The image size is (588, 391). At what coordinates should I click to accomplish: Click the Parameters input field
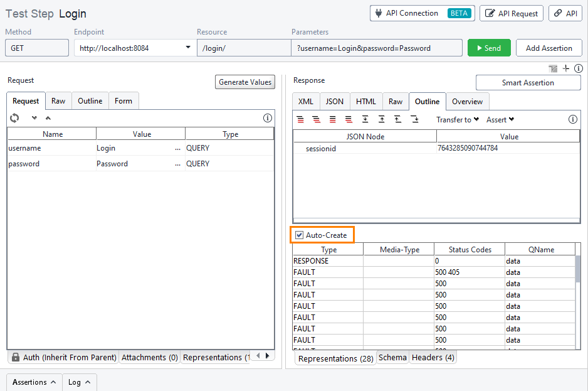(377, 48)
